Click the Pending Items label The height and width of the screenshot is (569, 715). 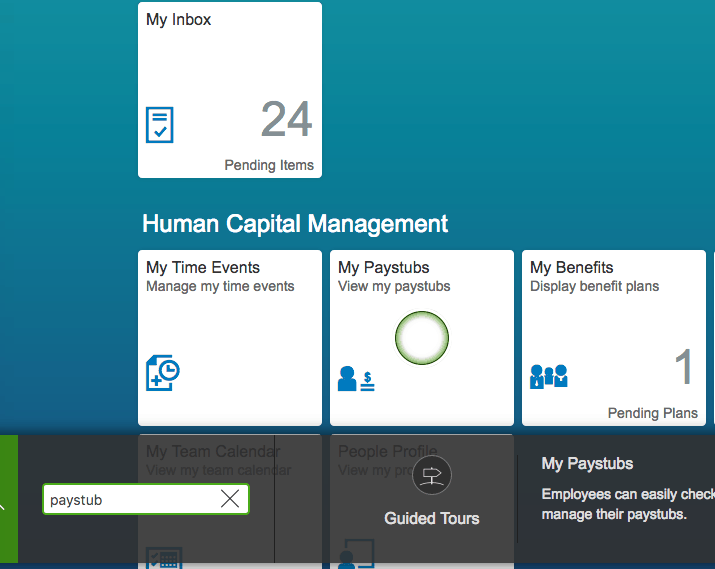(269, 165)
